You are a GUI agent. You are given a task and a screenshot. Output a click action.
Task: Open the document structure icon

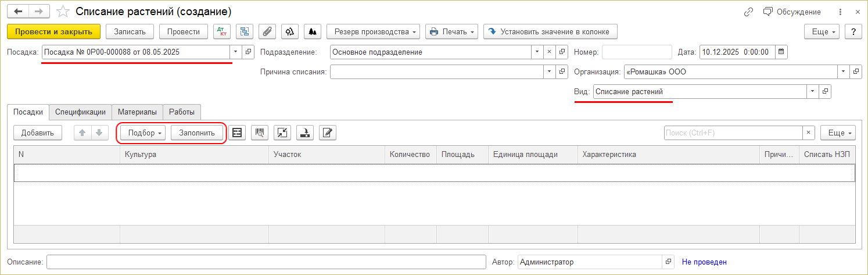coord(245,31)
